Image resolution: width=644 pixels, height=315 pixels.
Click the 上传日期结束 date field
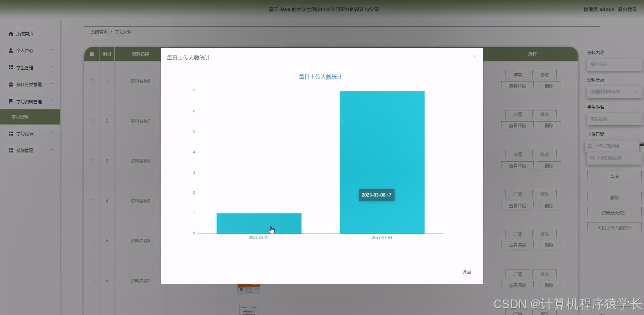click(614, 158)
